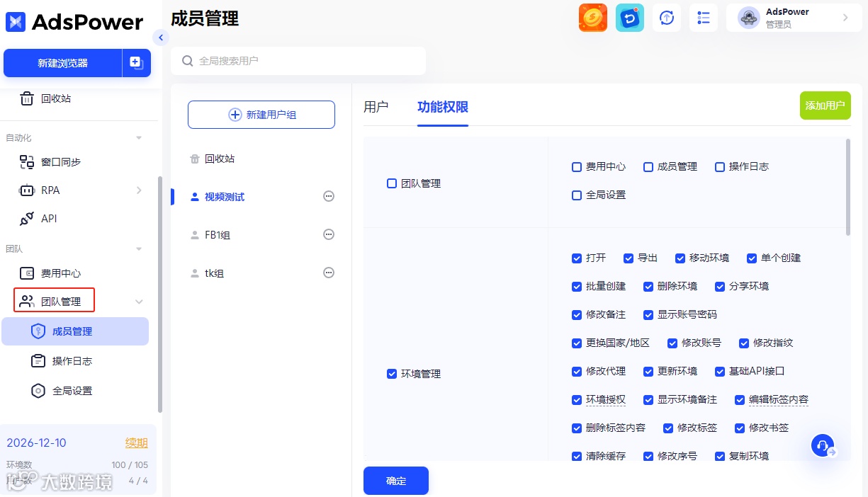
Task: Open the customer support headset icon
Action: pos(823,445)
